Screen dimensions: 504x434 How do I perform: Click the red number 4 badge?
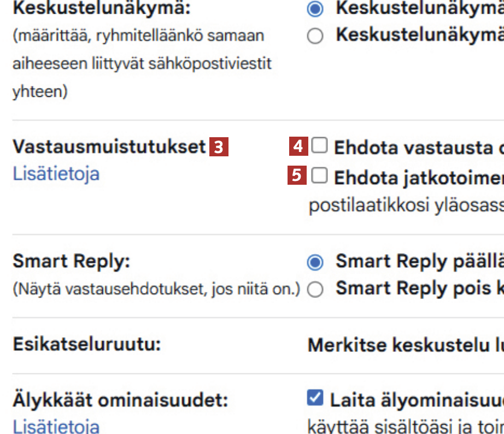pos(298,147)
